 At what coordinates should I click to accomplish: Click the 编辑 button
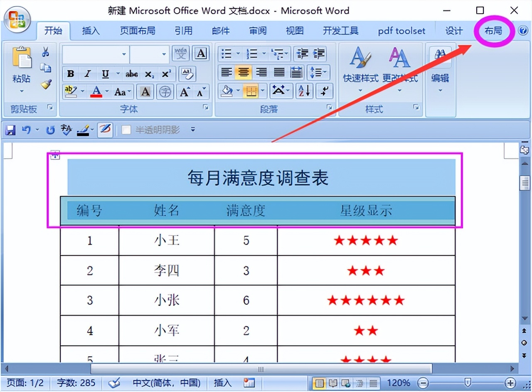440,69
